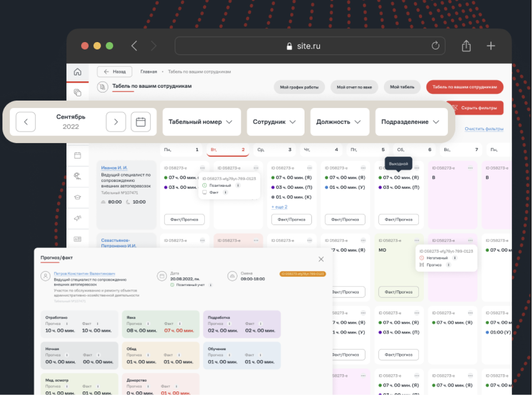Click the Назад back button
The height and width of the screenshot is (395, 532).
[115, 72]
